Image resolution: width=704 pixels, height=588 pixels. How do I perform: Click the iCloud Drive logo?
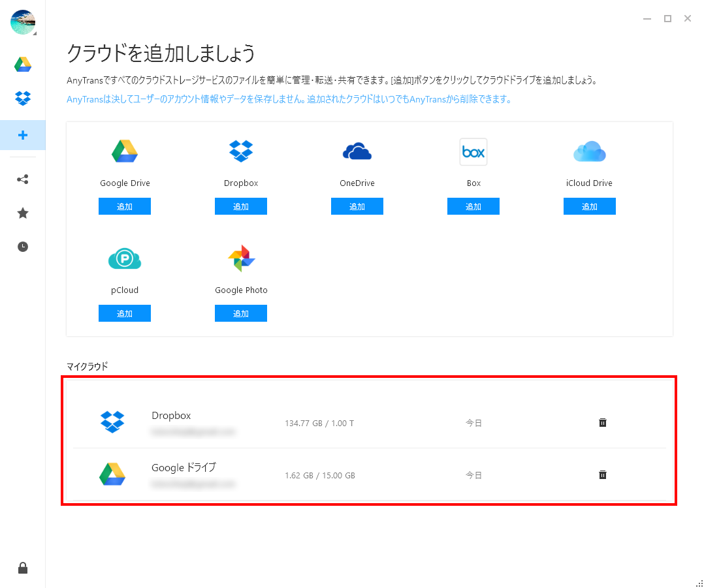(x=590, y=151)
